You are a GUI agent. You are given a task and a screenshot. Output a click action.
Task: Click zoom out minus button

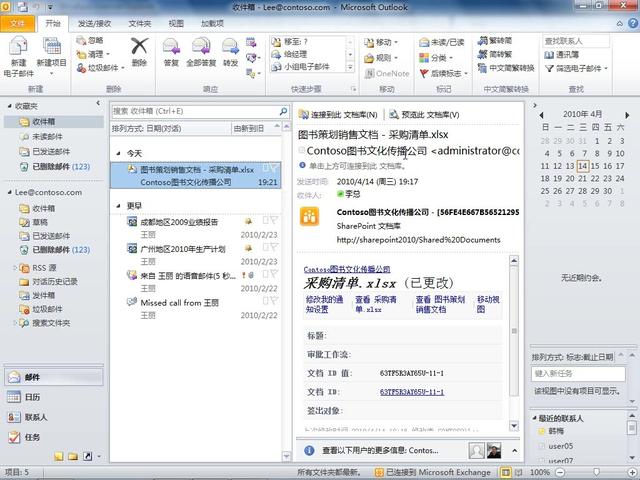coord(560,473)
